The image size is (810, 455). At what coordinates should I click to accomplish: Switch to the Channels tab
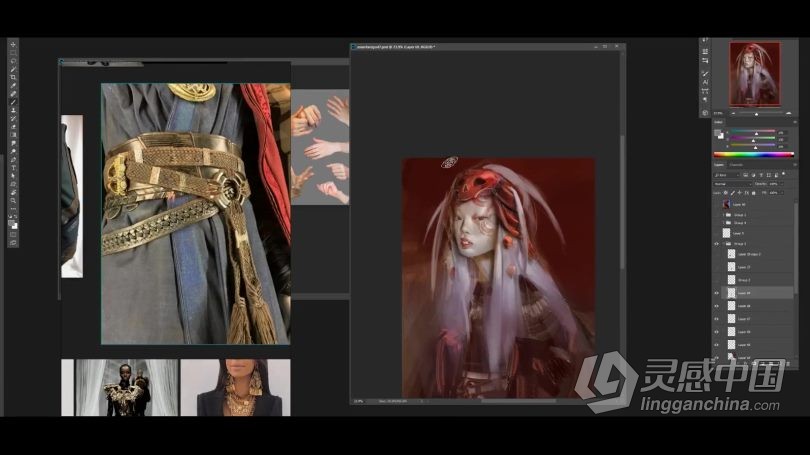(x=736, y=165)
